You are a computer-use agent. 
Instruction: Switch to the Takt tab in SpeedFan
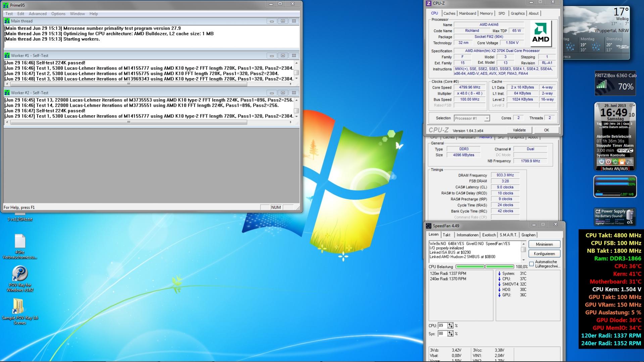tap(447, 235)
